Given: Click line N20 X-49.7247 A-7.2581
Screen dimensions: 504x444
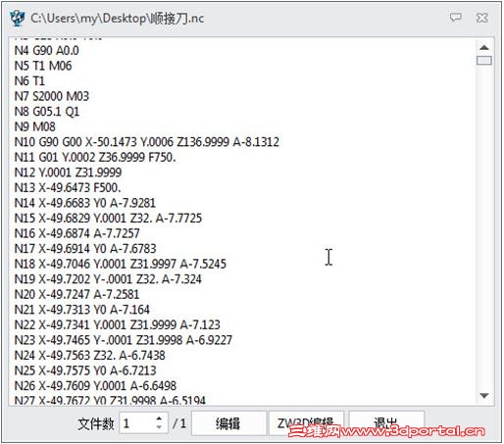Looking at the screenshot, I should (76, 295).
